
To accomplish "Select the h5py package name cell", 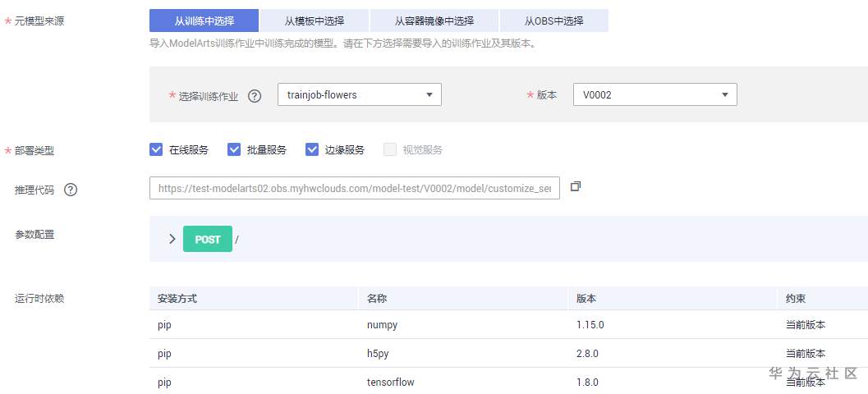I will tap(378, 354).
